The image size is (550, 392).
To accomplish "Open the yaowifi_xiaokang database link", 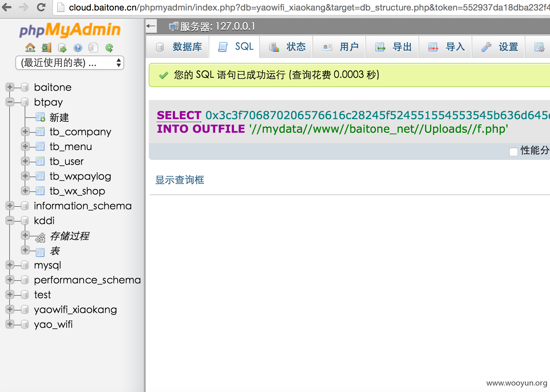I will click(75, 310).
